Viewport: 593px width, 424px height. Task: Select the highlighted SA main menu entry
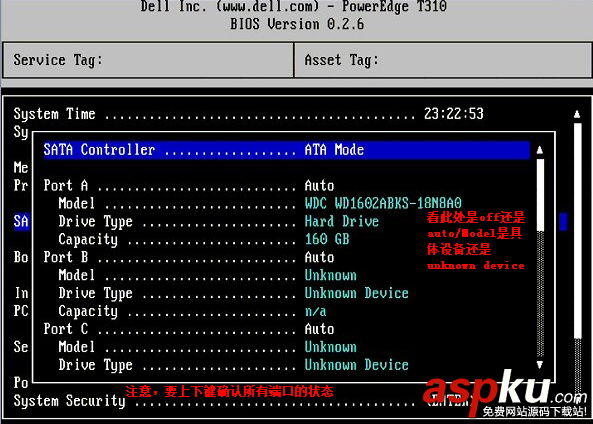[x=21, y=221]
